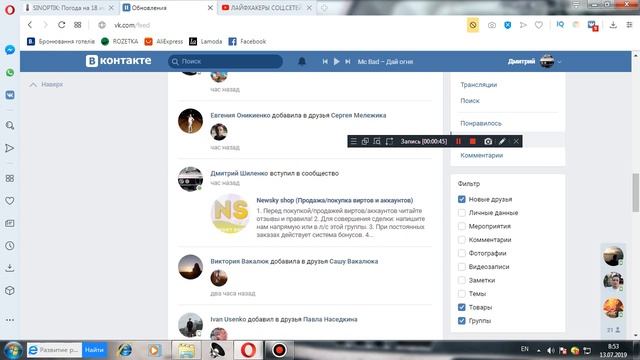Open WhatsApp in Opera sidebar

(x=10, y=73)
